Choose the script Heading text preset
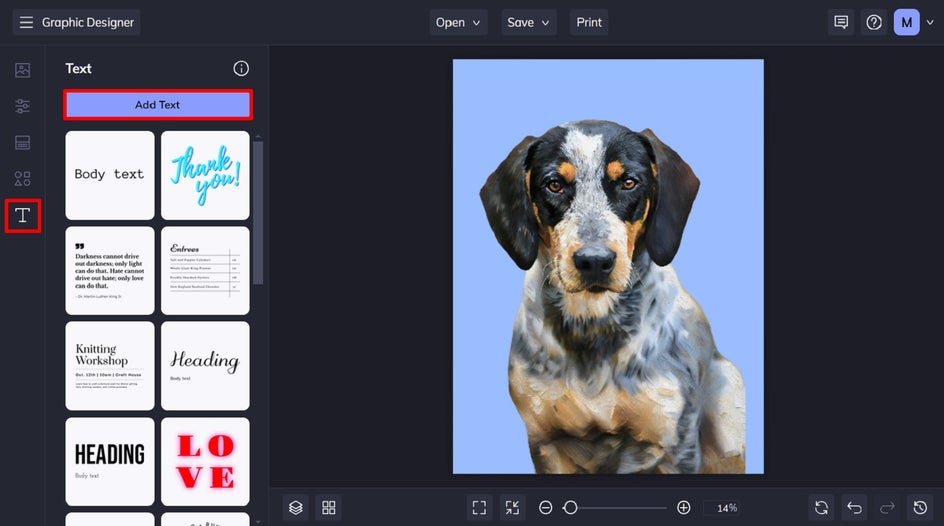 (x=205, y=366)
